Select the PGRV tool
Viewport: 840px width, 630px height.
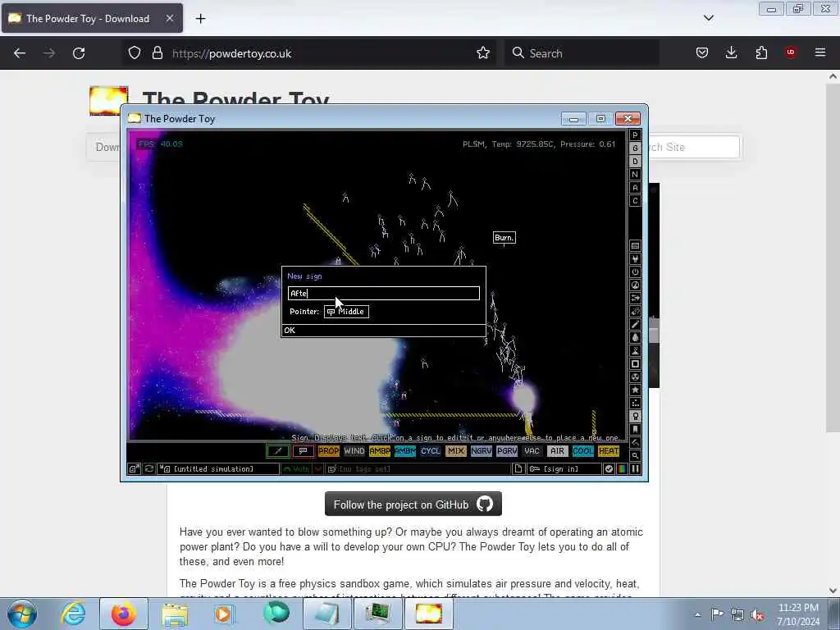[x=507, y=451]
